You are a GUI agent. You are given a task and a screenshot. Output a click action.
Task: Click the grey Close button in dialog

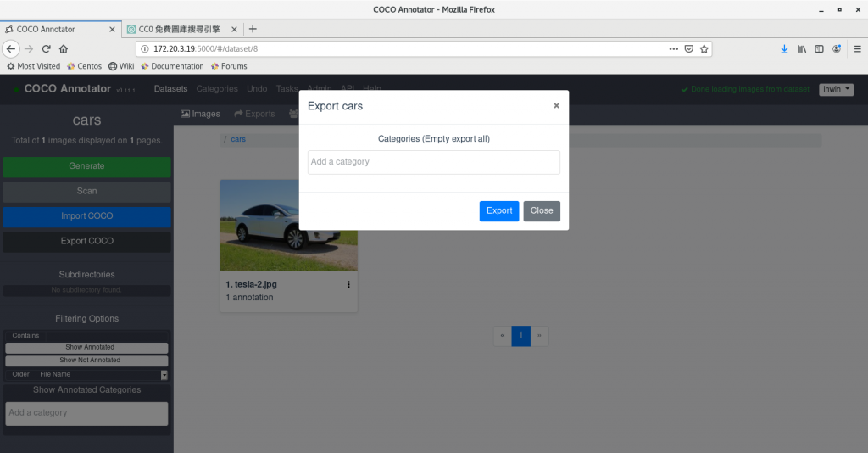click(x=542, y=211)
